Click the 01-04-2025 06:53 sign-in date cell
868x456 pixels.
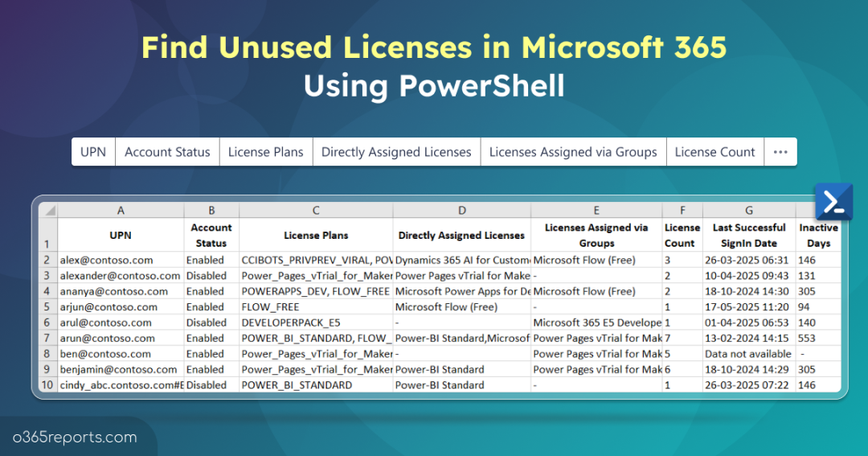point(749,322)
